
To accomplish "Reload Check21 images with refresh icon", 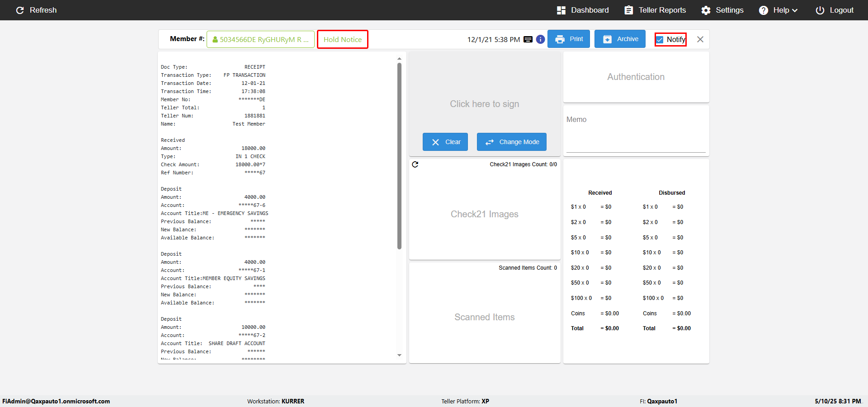I will (415, 164).
